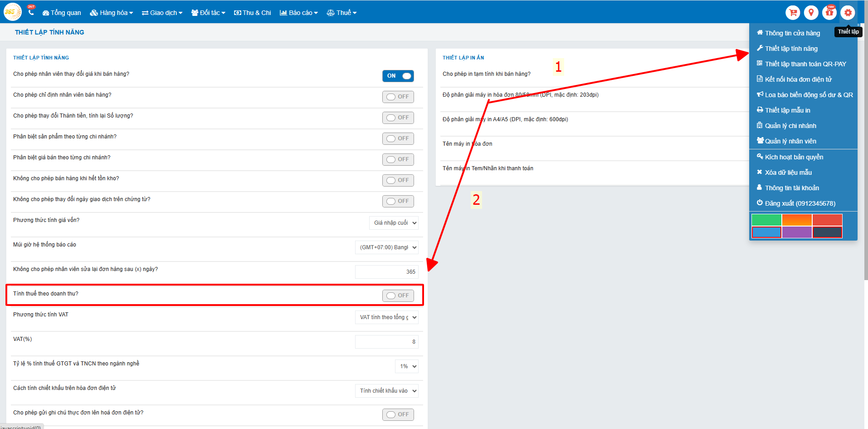The width and height of the screenshot is (868, 429).
Task: Click the 365 logo icon
Action: point(12,12)
